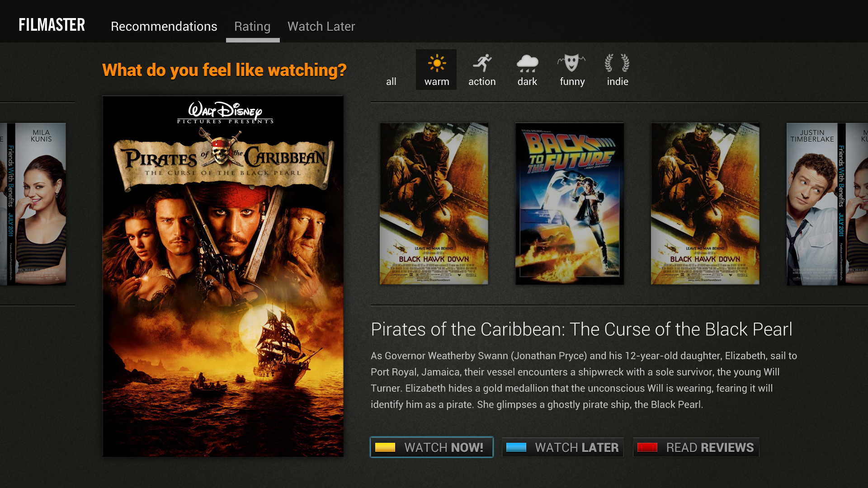Click the Read Reviews button

pos(696,447)
